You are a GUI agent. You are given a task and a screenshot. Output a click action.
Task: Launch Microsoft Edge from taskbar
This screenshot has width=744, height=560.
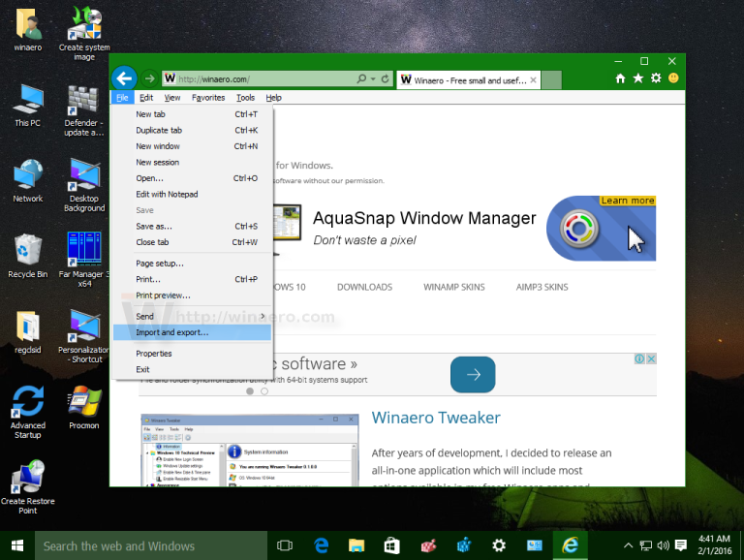(322, 545)
